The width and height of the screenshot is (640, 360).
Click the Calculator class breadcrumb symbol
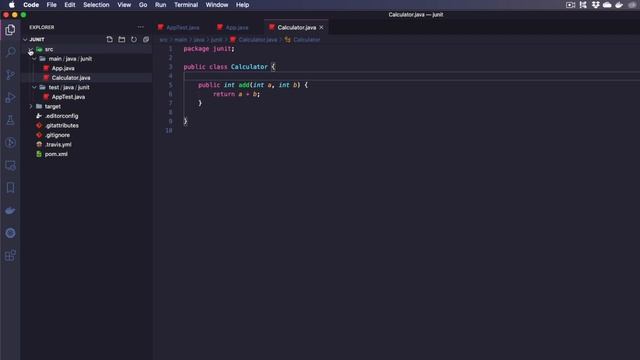[307, 40]
